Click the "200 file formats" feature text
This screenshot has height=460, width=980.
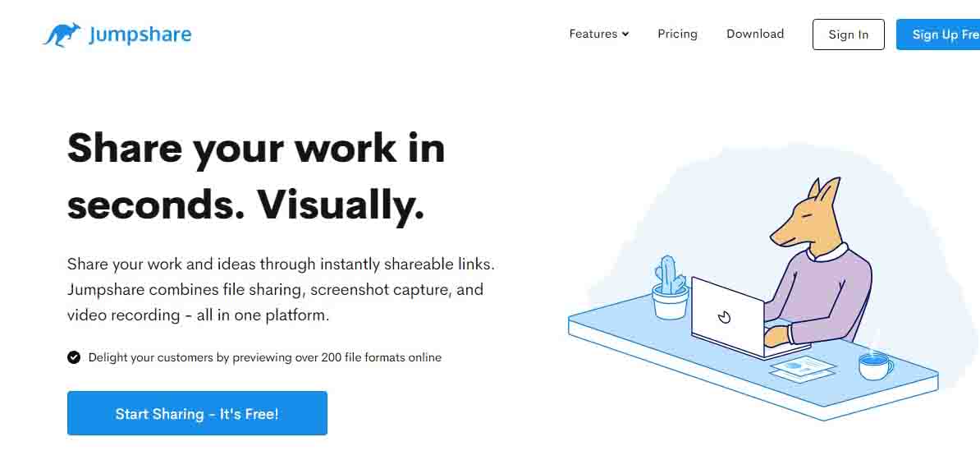tap(264, 357)
